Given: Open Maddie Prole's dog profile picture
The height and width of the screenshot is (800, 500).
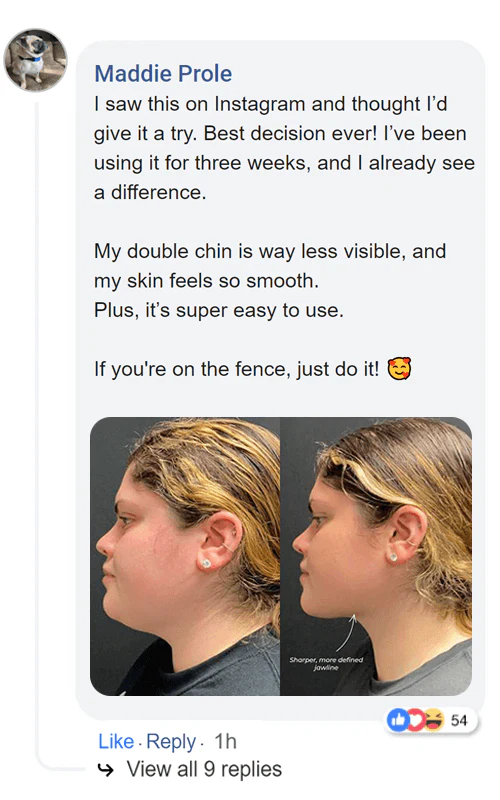Looking at the screenshot, I should (35, 60).
